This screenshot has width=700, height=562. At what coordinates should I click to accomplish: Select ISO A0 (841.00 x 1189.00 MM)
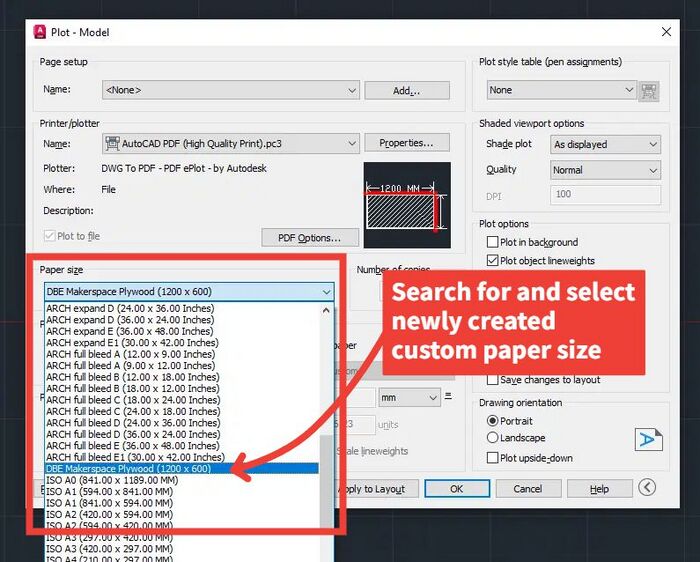coord(182,480)
